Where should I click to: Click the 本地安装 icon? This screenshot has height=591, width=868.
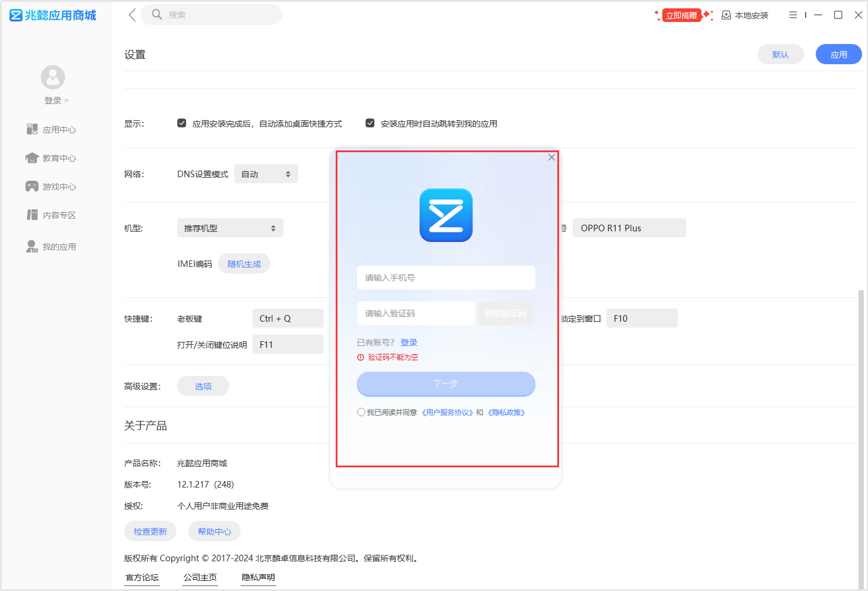point(726,15)
